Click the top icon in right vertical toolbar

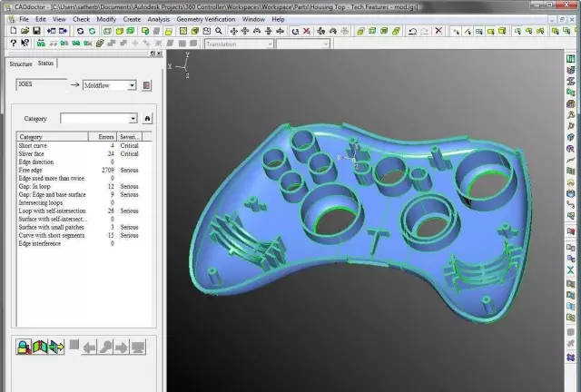pos(571,58)
